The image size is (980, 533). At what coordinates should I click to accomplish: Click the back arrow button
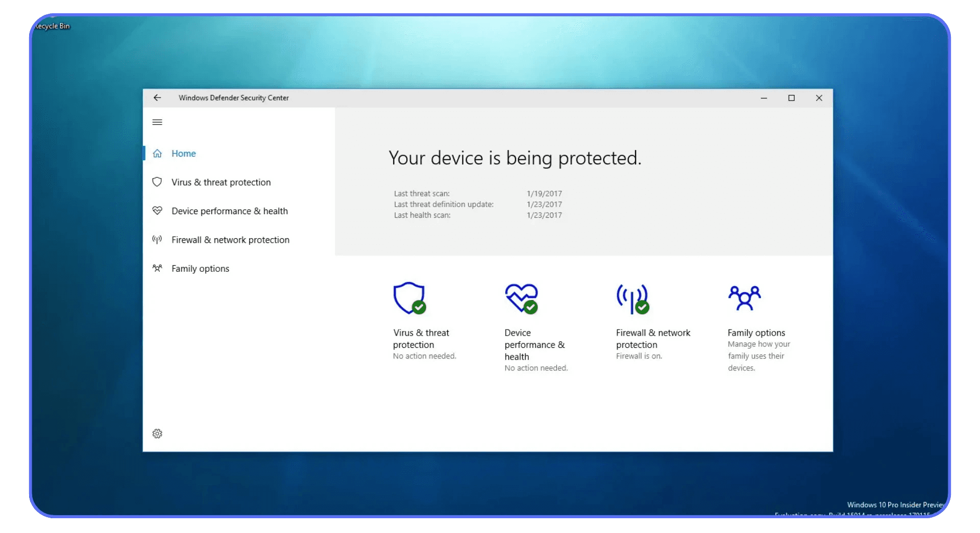tap(157, 97)
